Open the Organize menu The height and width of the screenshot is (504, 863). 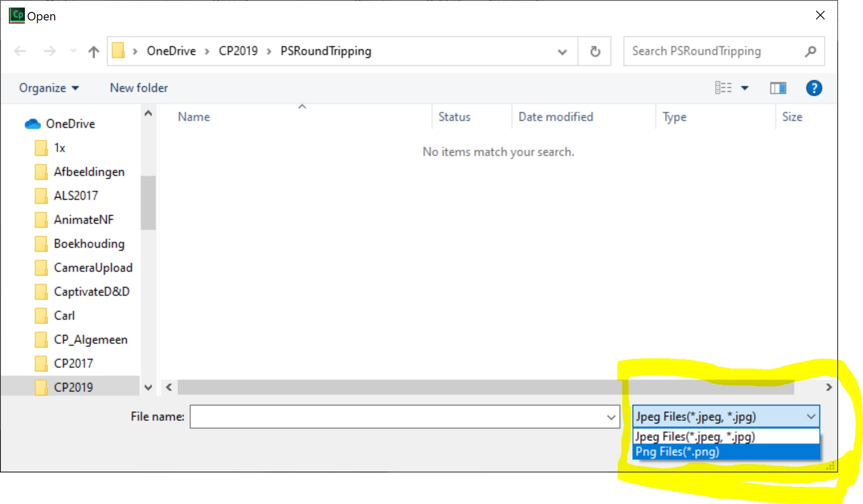pos(48,88)
